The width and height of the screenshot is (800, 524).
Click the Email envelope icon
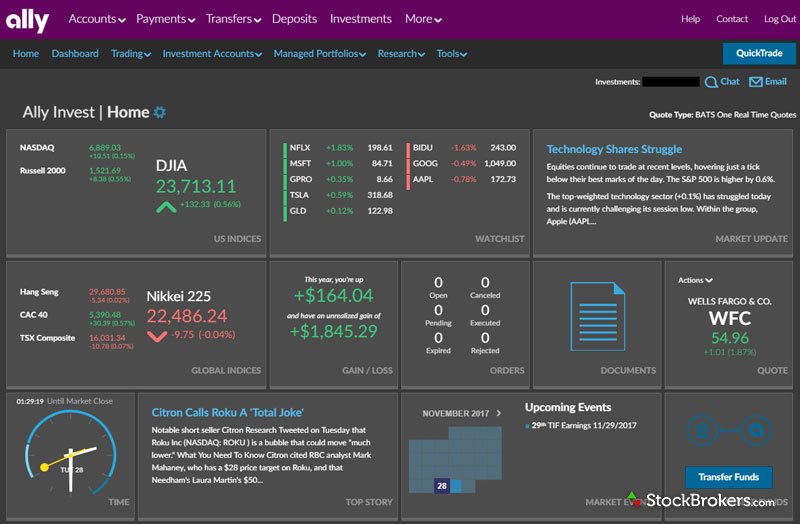756,82
